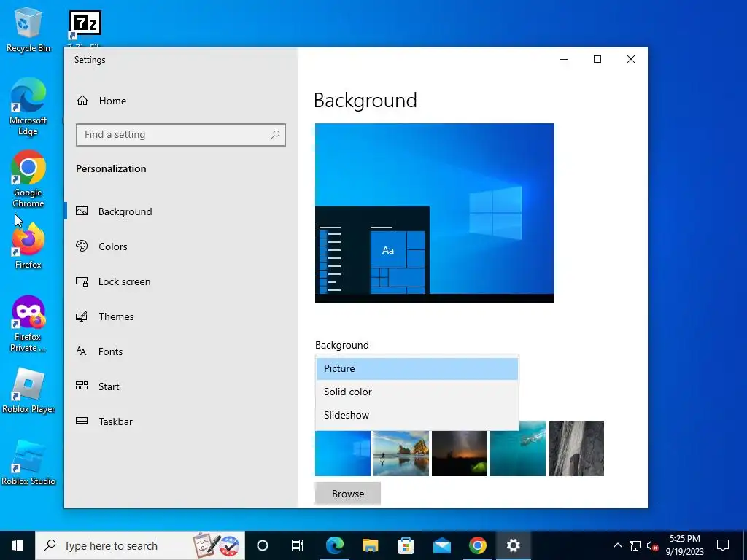The width and height of the screenshot is (747, 560).
Task: Click the Settings gear on the taskbar
Action: click(x=513, y=545)
